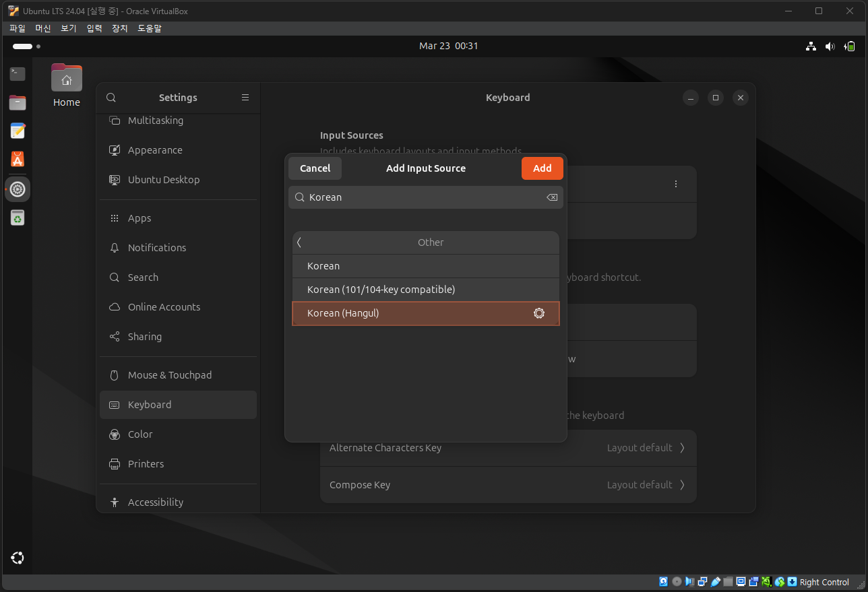Image resolution: width=868 pixels, height=592 pixels.
Task: Click the battery icon in the top bar
Action: pyautogui.click(x=850, y=46)
